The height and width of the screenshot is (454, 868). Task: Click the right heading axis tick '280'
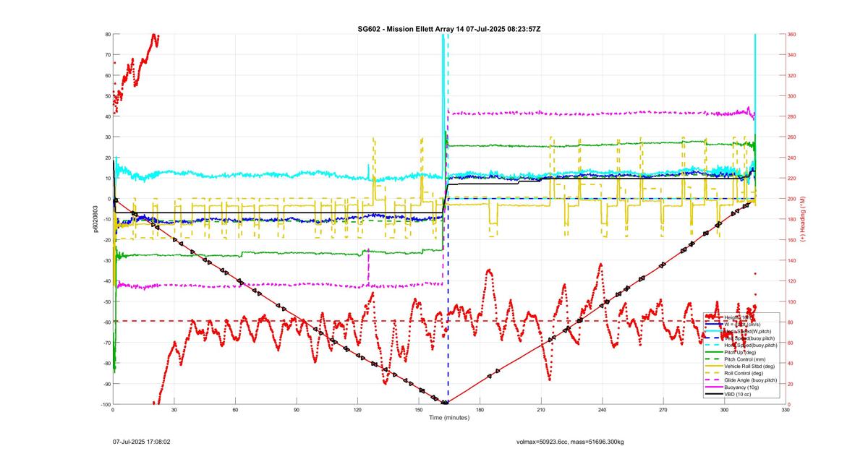tap(791, 116)
